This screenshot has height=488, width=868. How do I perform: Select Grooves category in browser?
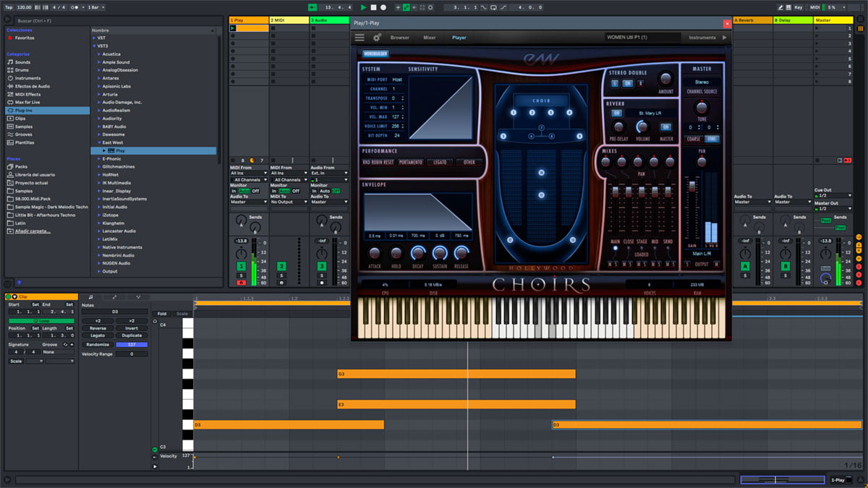(x=23, y=134)
